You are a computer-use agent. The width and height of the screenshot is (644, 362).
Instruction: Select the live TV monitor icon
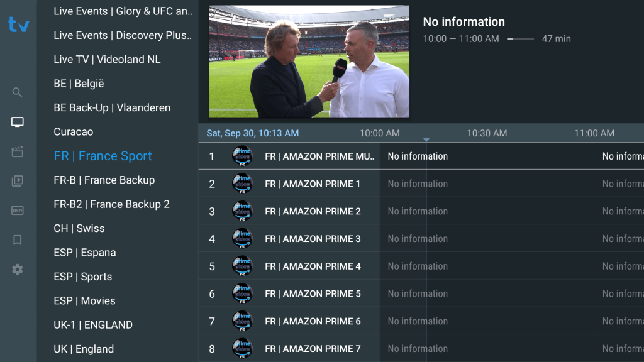click(x=18, y=122)
